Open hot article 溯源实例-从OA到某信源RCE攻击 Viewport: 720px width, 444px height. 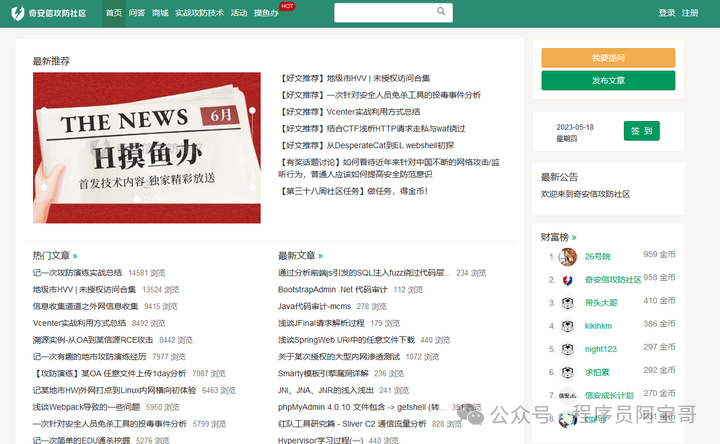pos(93,340)
